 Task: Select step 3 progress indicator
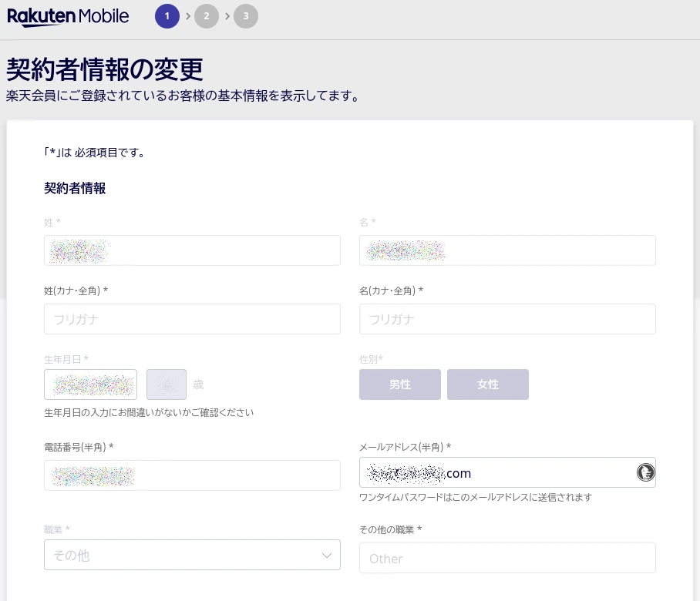[x=246, y=16]
